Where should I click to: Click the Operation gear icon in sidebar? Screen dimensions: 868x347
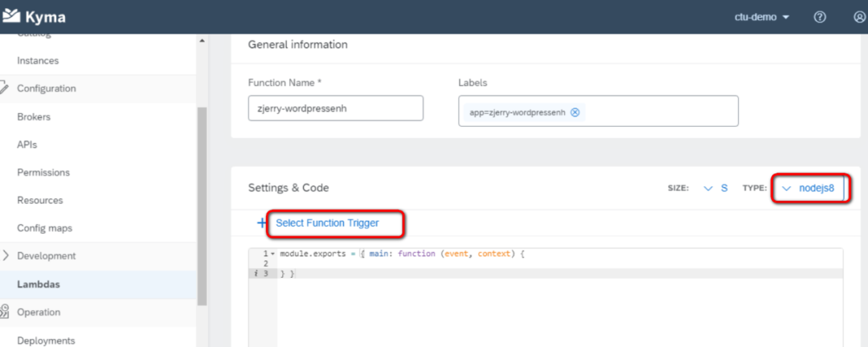4,312
